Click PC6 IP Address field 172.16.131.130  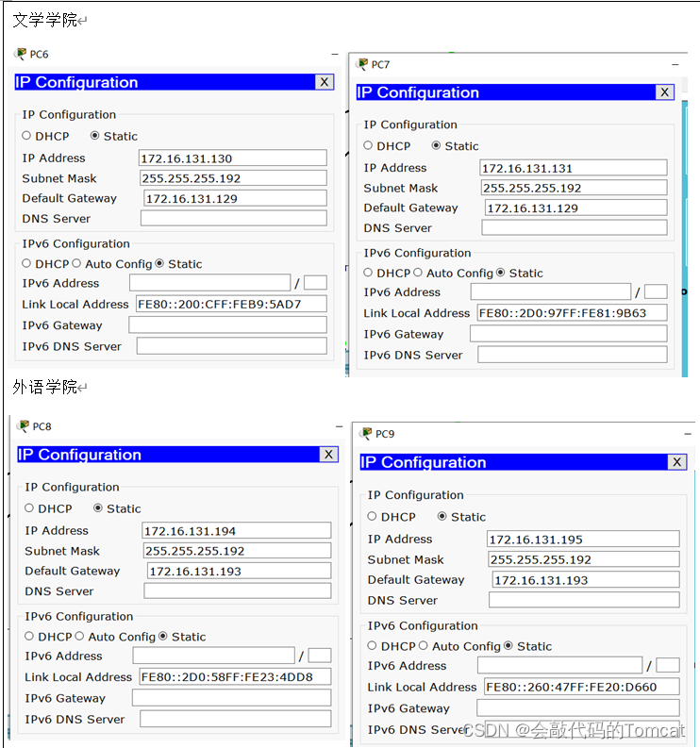coord(233,158)
